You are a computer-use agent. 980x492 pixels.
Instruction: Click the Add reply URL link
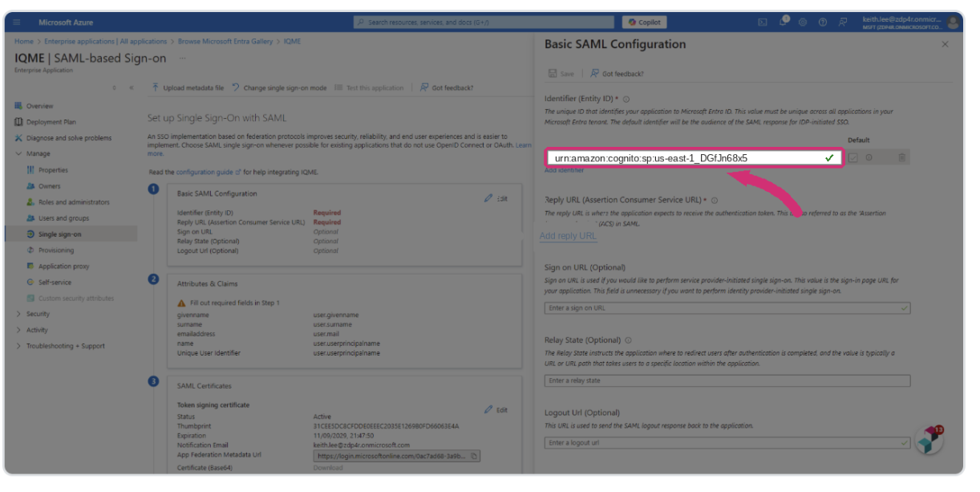coord(568,236)
